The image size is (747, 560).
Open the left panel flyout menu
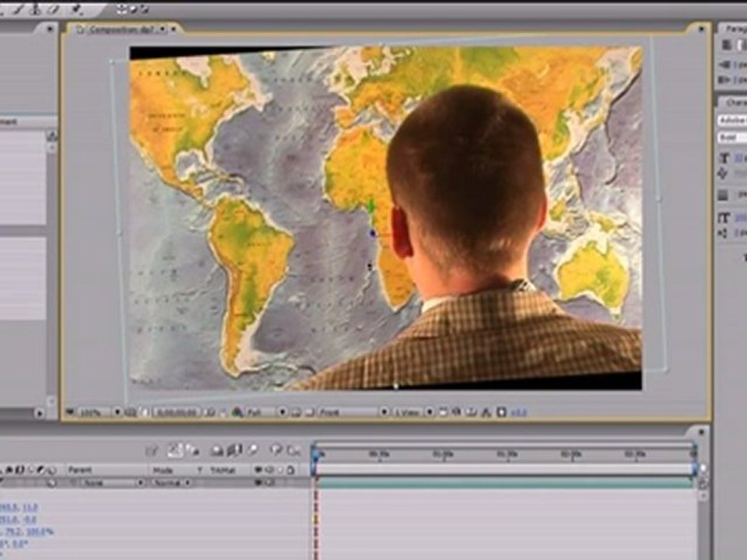(50, 29)
